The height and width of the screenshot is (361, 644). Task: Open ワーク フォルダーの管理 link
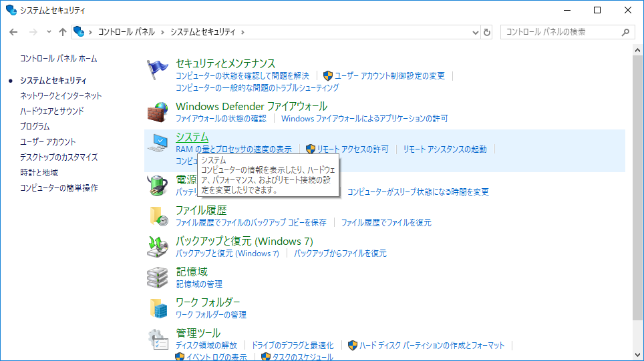point(211,315)
